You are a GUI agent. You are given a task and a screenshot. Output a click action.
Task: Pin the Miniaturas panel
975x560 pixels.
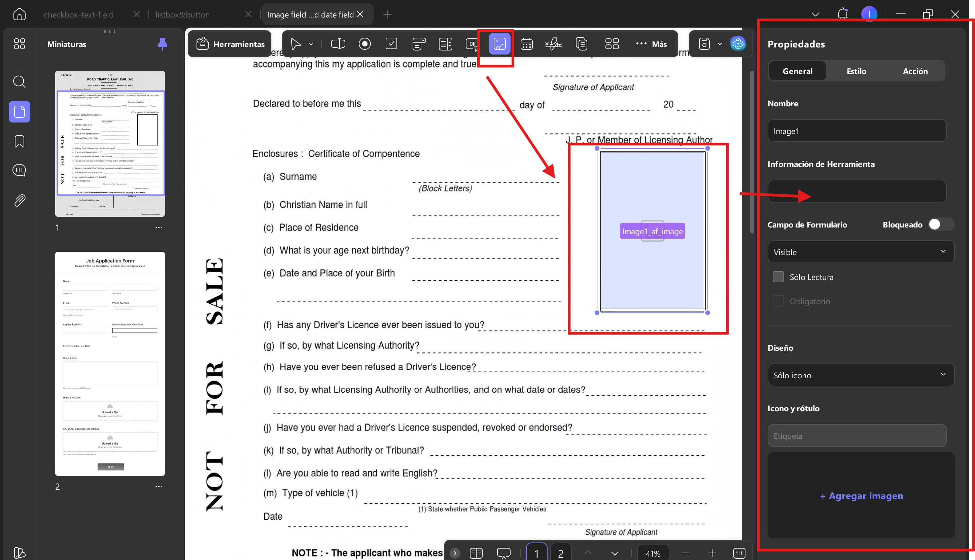(x=162, y=44)
